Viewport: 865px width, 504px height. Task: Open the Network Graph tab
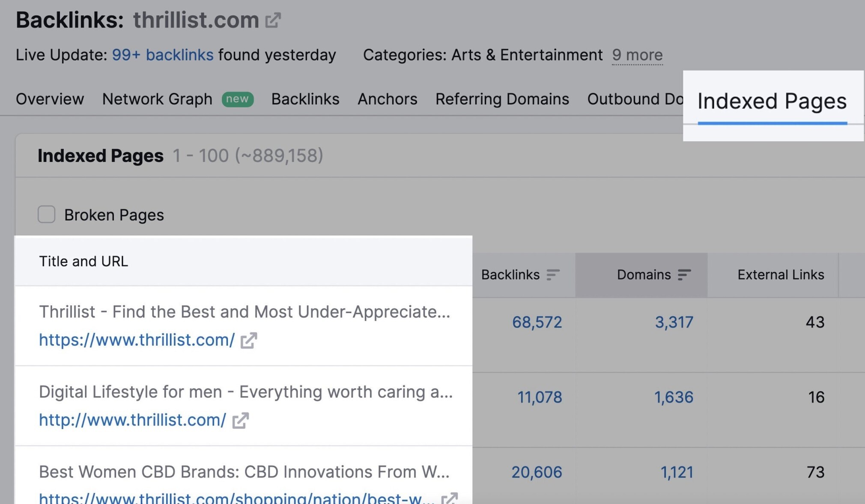[x=157, y=99]
